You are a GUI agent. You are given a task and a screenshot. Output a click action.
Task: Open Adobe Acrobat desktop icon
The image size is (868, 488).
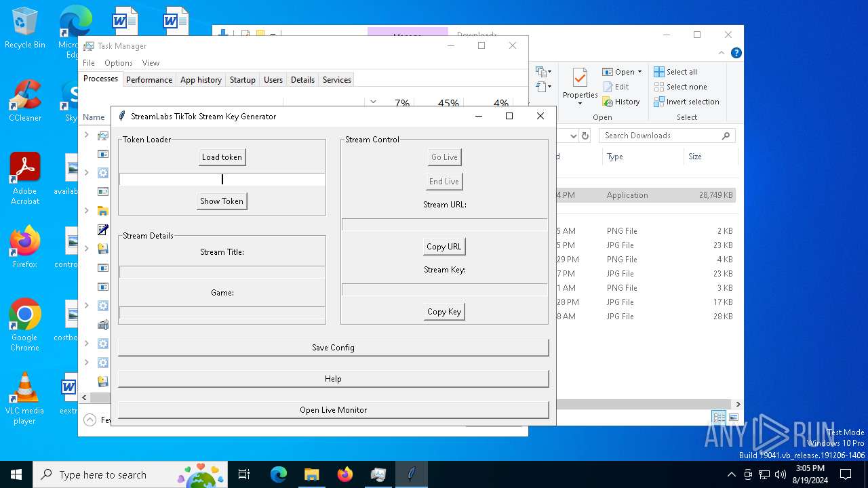(x=25, y=178)
